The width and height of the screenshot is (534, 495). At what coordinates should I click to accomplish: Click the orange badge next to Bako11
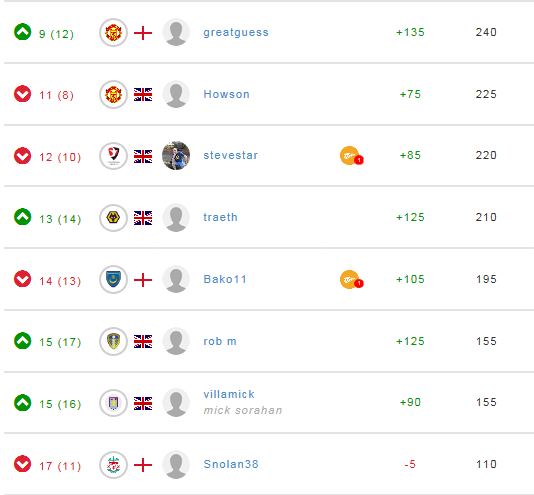click(351, 280)
